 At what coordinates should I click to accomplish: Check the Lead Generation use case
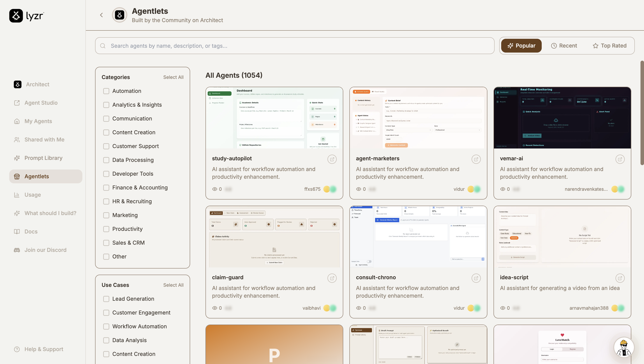click(x=106, y=299)
